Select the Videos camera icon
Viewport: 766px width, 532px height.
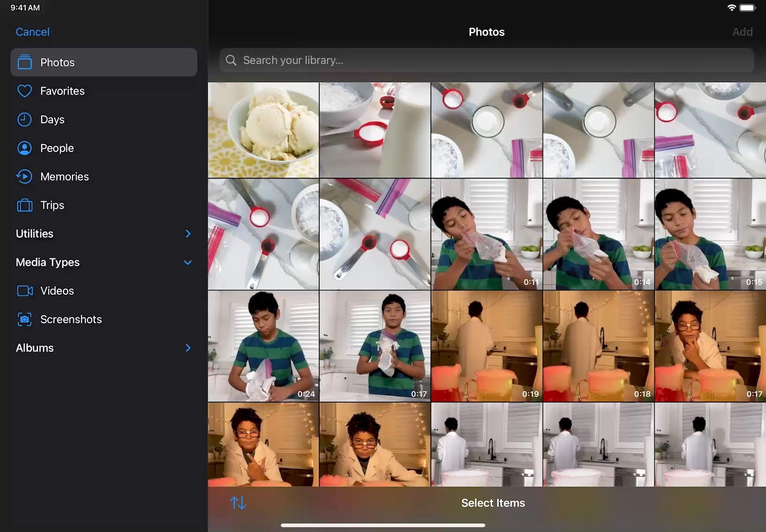[24, 291]
